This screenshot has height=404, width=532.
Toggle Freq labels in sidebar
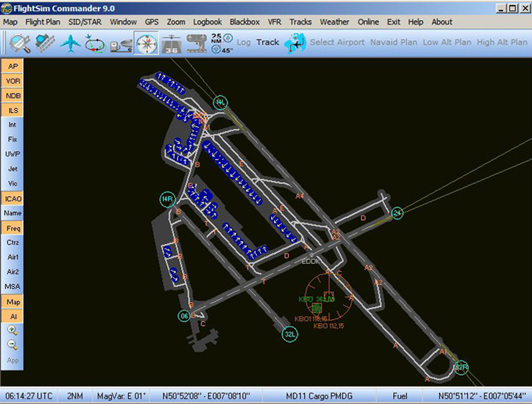(x=13, y=228)
